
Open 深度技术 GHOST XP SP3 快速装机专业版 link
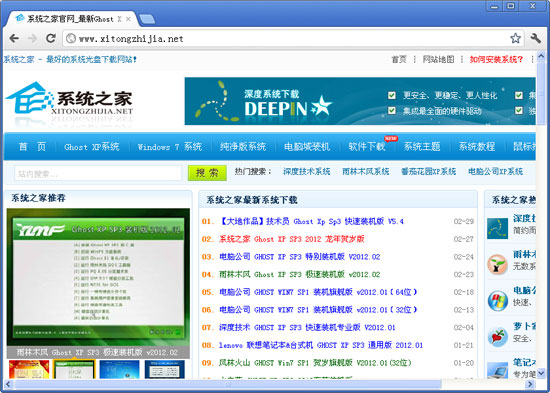[x=307, y=327]
